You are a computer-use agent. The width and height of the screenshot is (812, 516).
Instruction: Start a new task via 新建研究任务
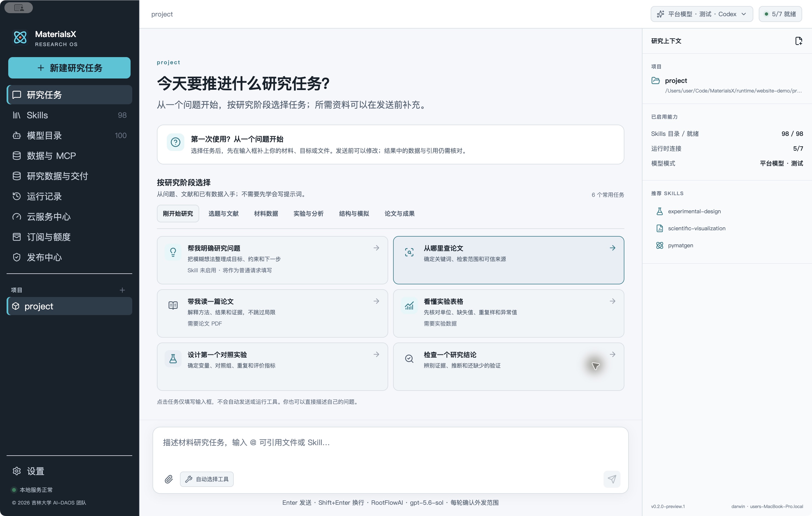point(69,68)
